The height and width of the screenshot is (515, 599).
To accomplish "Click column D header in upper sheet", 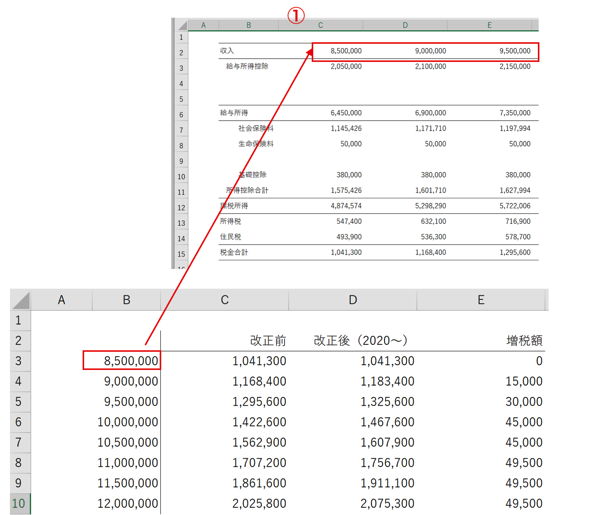I will coord(405,25).
